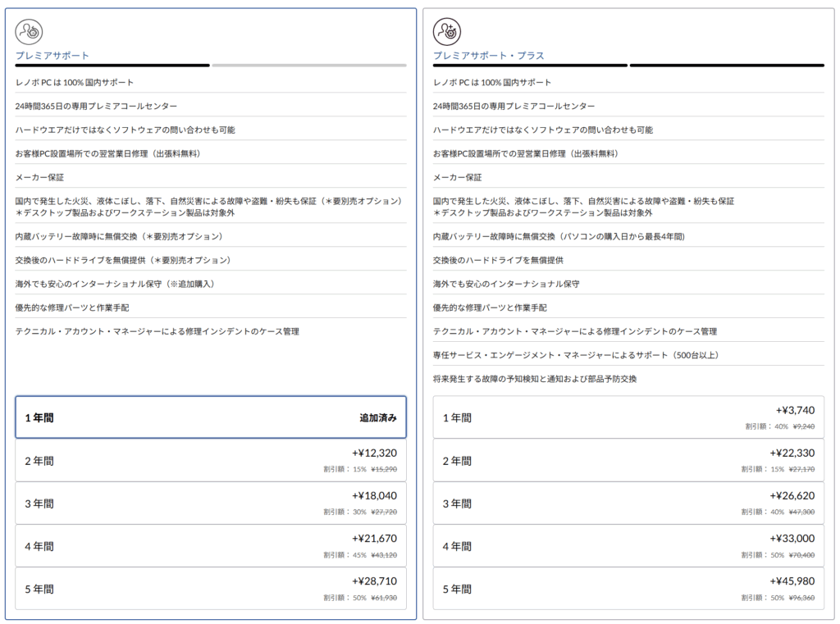
Task: Click 将来発生する故障の予知検知と通知および部品予防交換
Action: coord(535,379)
